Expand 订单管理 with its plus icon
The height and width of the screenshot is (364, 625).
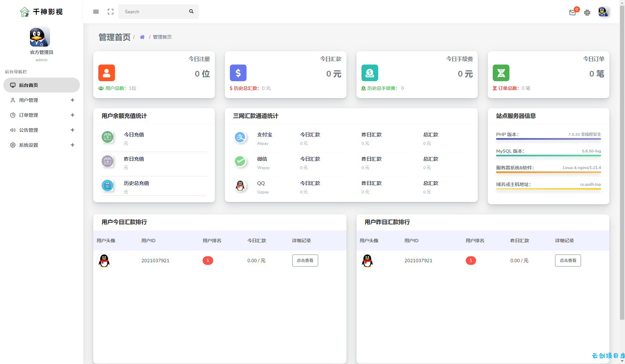72,115
